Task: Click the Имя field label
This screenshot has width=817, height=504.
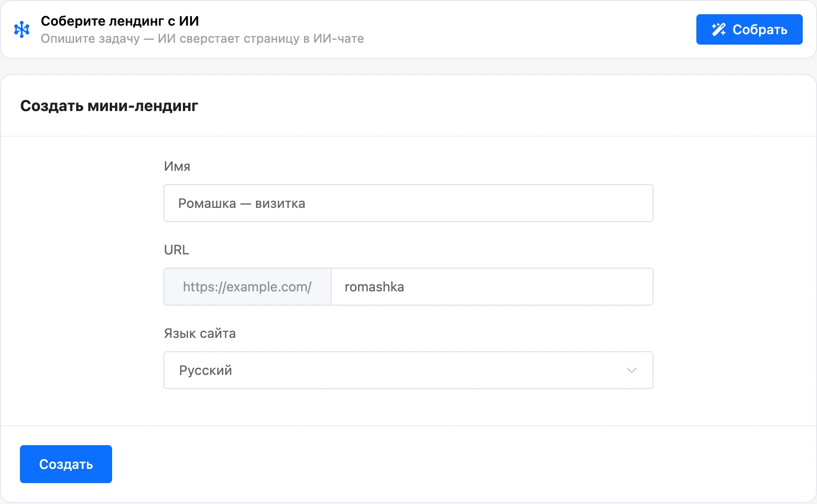Action: pyautogui.click(x=177, y=166)
